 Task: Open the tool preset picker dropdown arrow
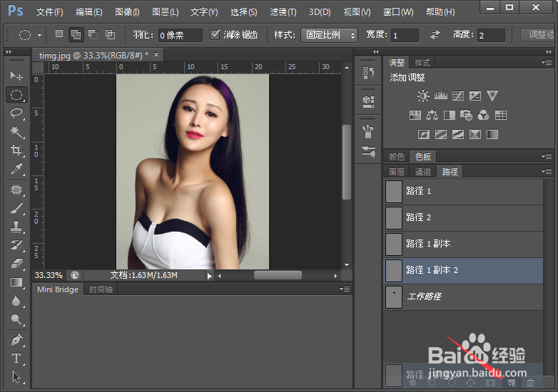(x=39, y=35)
